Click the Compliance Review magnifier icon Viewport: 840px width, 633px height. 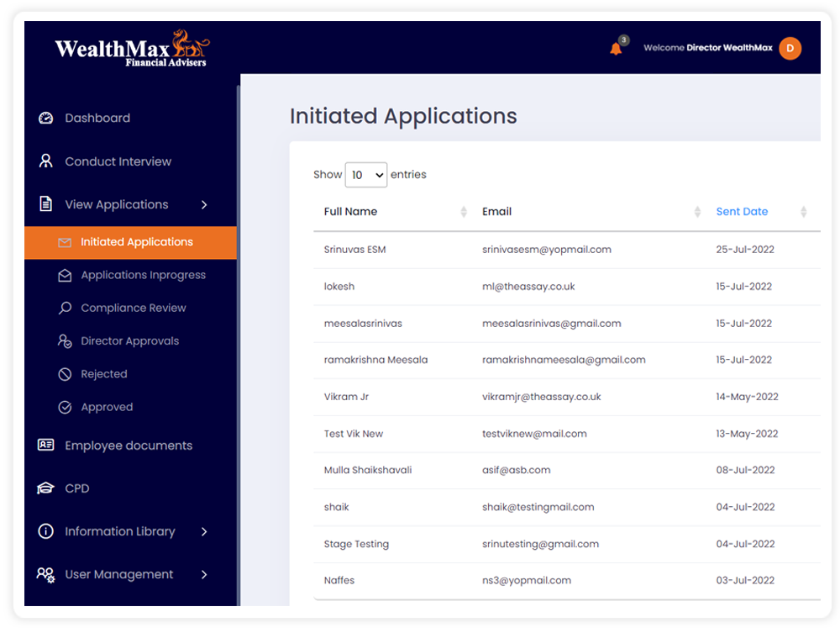[65, 308]
